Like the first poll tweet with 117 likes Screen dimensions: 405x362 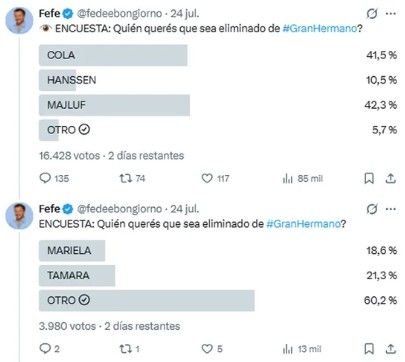click(x=207, y=178)
